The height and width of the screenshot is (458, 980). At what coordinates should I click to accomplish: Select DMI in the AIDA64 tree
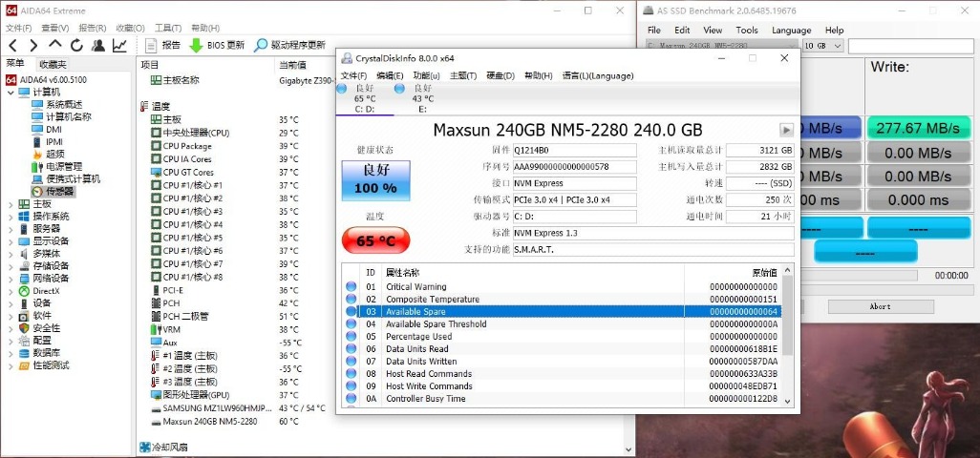coord(53,129)
